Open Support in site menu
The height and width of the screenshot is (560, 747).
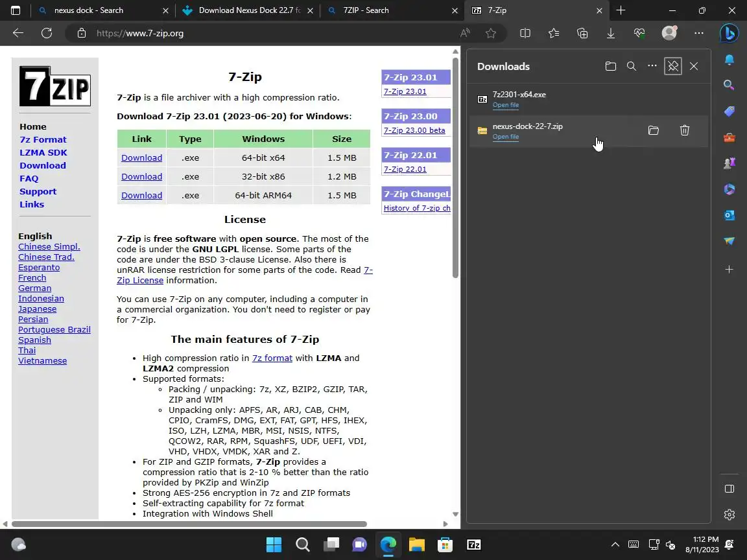pyautogui.click(x=38, y=191)
